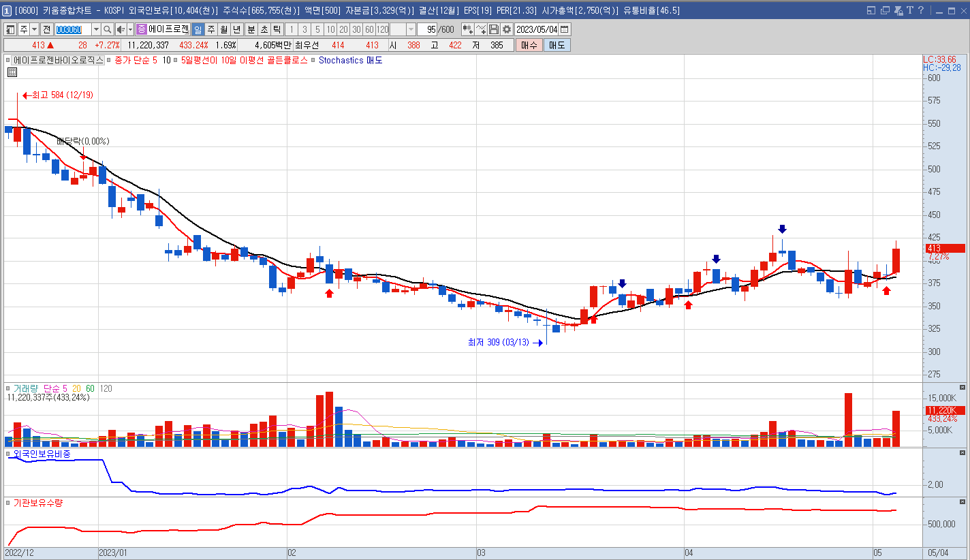Viewport: 970px width, 560px height.
Task: Select the 120 interval button
Action: pos(382,29)
